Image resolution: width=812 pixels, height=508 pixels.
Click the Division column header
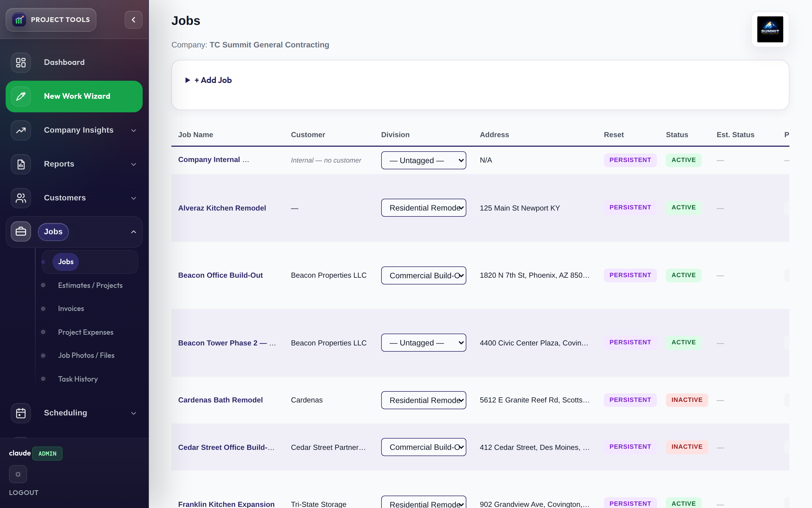click(x=395, y=135)
